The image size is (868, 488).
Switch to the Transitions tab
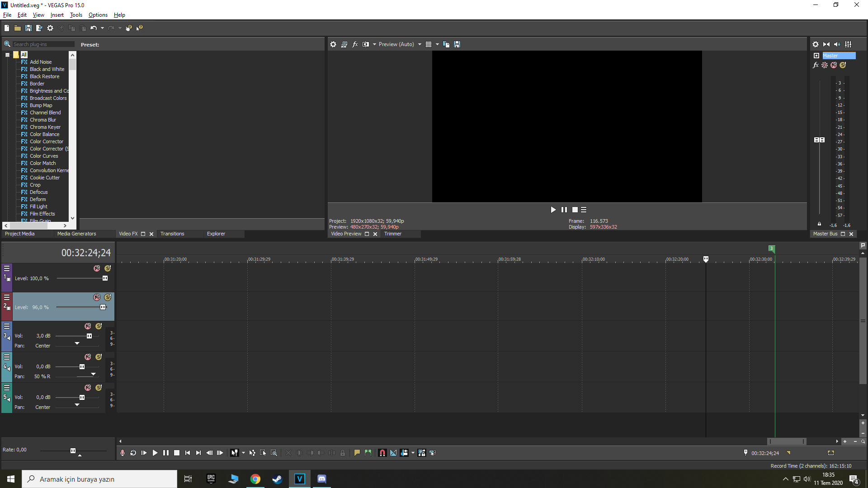click(172, 234)
